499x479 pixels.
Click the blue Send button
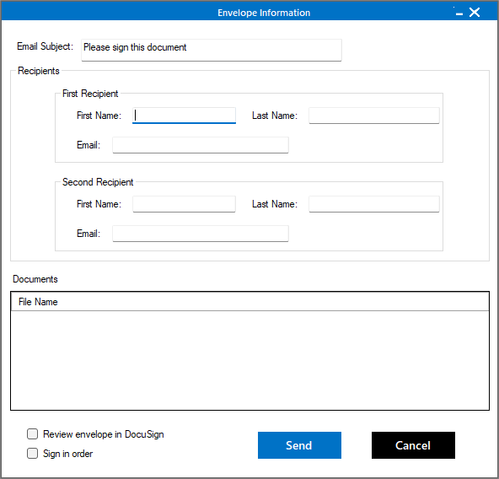[x=299, y=445]
